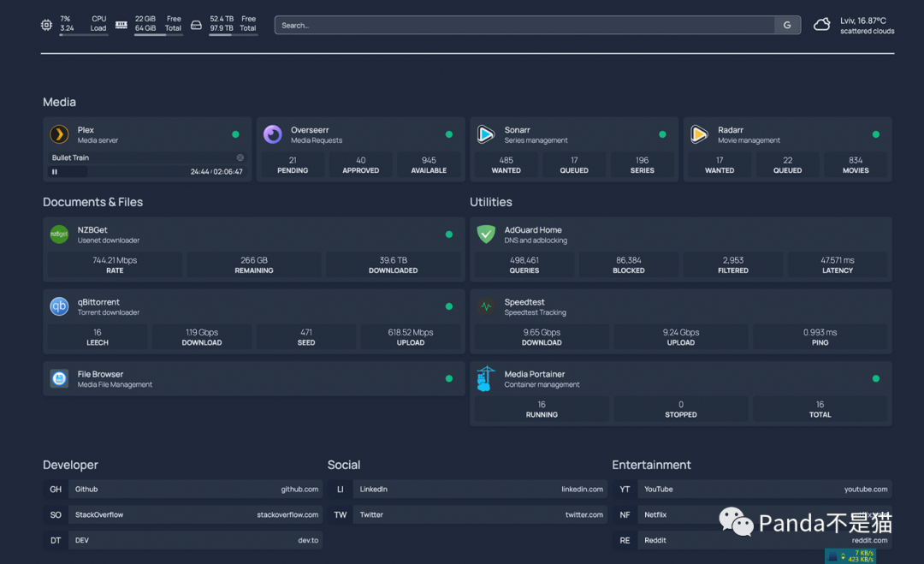924x564 pixels.
Task: Click File Browser green status dot
Action: (449, 378)
